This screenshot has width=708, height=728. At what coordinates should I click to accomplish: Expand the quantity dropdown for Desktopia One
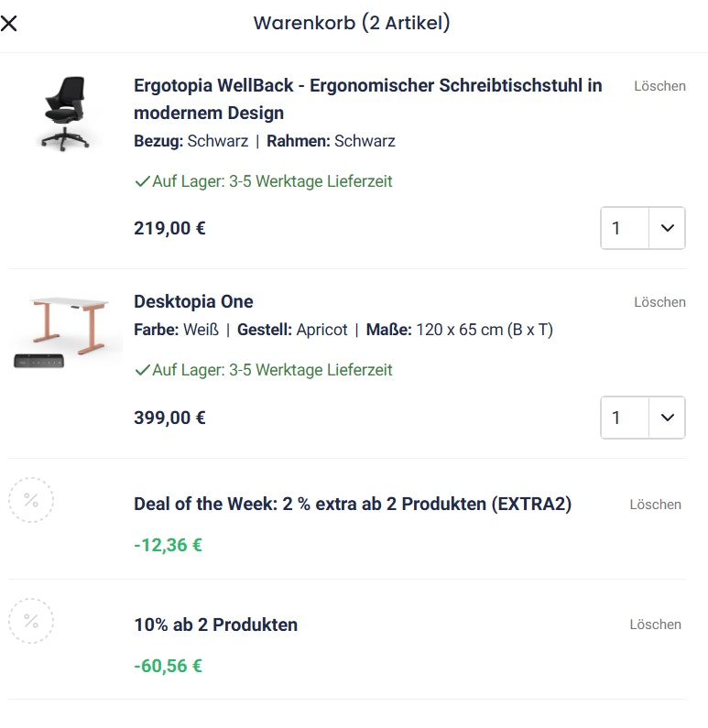click(642, 418)
